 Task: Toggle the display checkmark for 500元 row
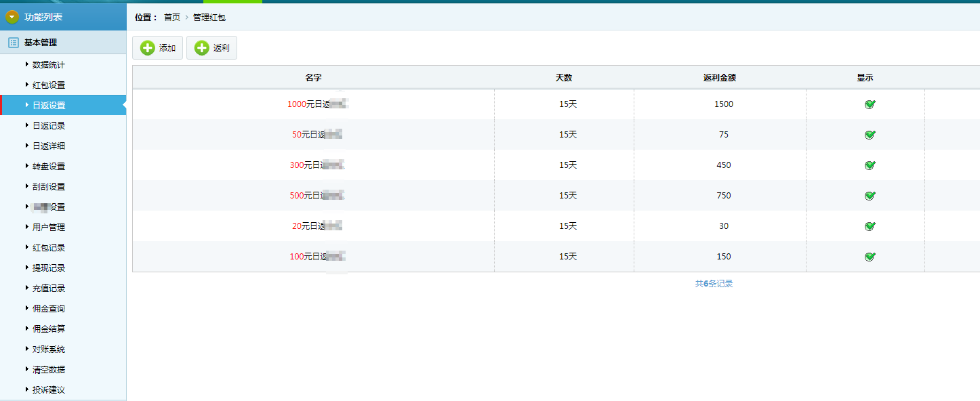(x=870, y=196)
